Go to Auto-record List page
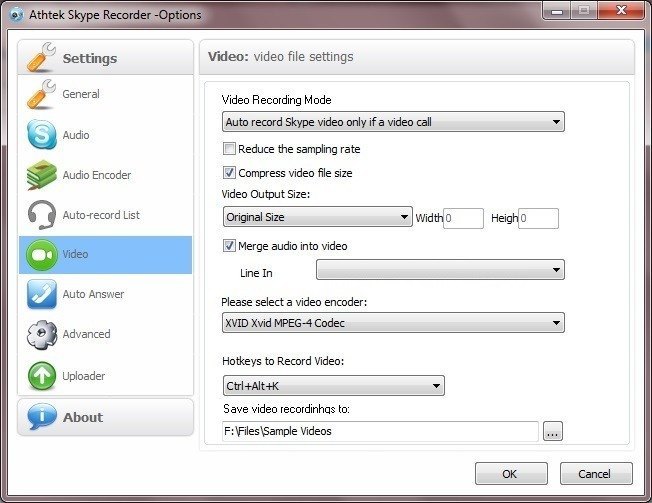This screenshot has width=652, height=503. 106,215
